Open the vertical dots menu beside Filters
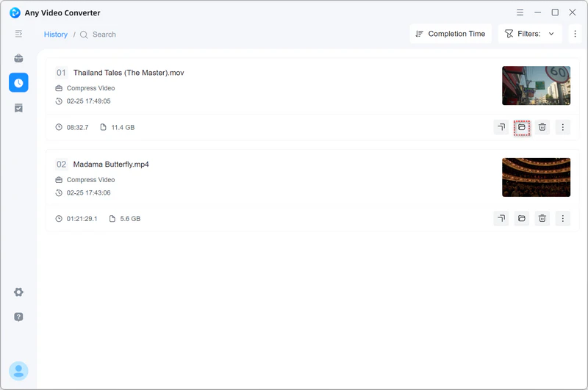 (574, 34)
